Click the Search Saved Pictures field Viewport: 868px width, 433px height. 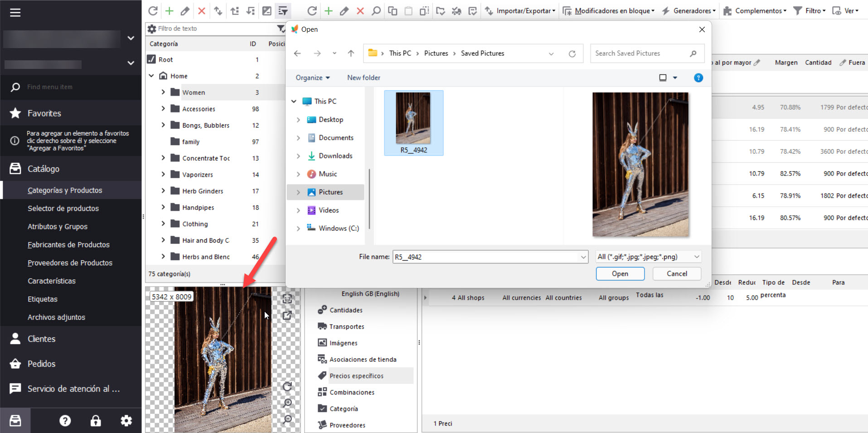coord(647,54)
